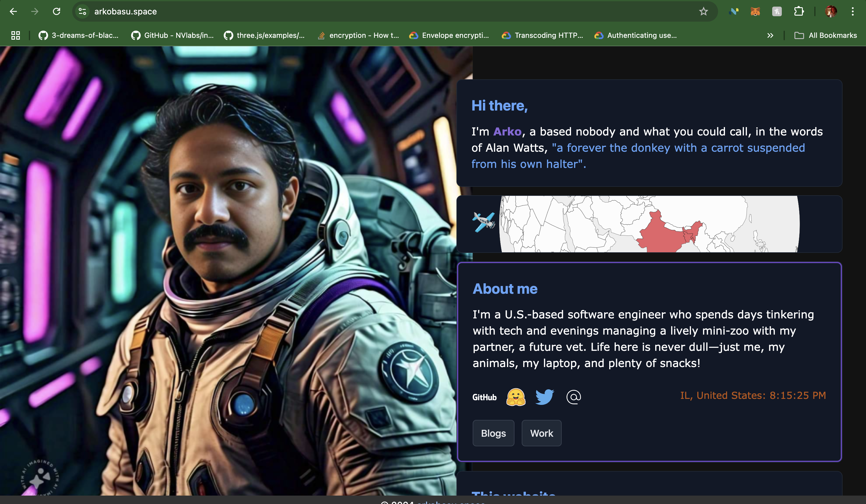Image resolution: width=866 pixels, height=504 pixels.
Task: Open the Twitter bird icon
Action: [x=544, y=396]
